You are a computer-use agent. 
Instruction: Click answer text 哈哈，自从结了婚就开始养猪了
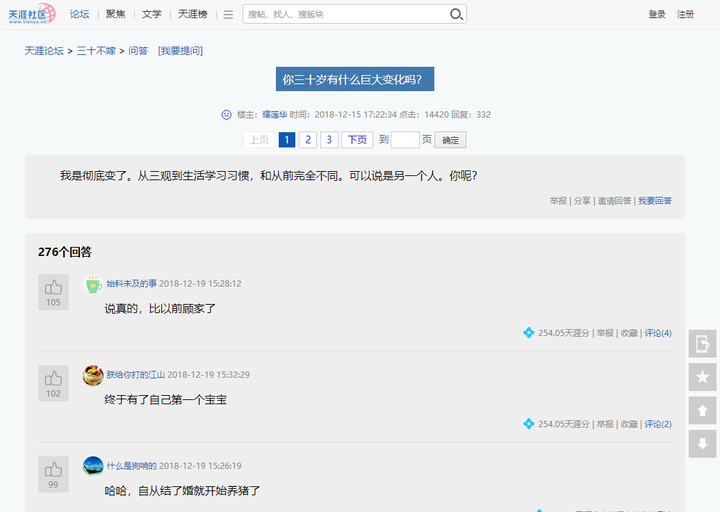click(182, 491)
